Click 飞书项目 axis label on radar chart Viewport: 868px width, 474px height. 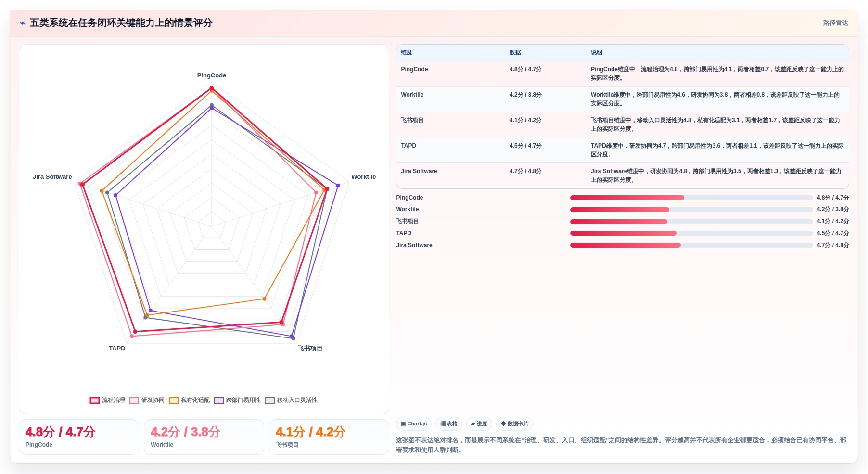click(310, 349)
